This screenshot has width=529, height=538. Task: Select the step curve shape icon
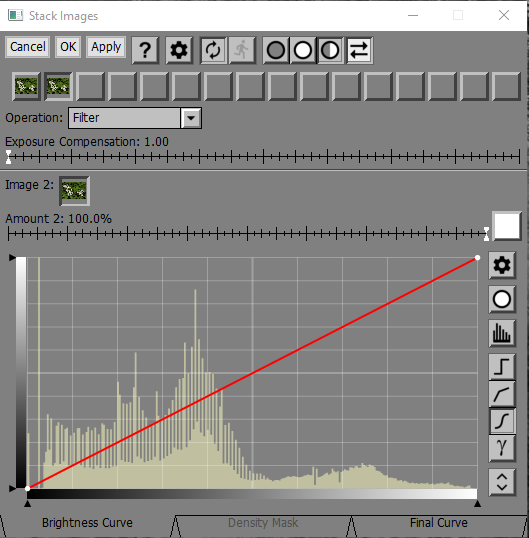coord(502,367)
